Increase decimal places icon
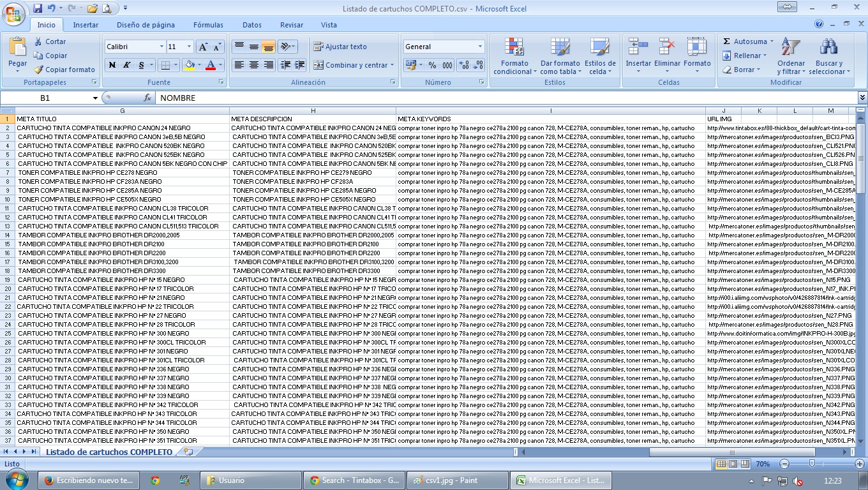Screen dimensions: 868x490 464,65
